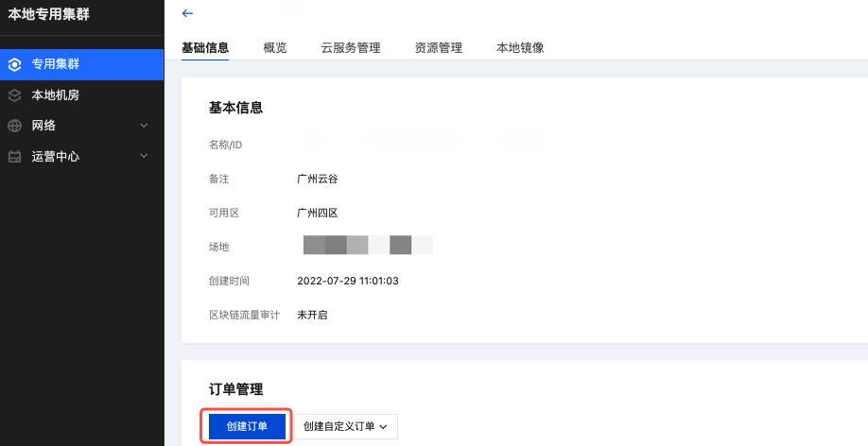Expand the 运营中心 menu chevron

click(x=144, y=156)
